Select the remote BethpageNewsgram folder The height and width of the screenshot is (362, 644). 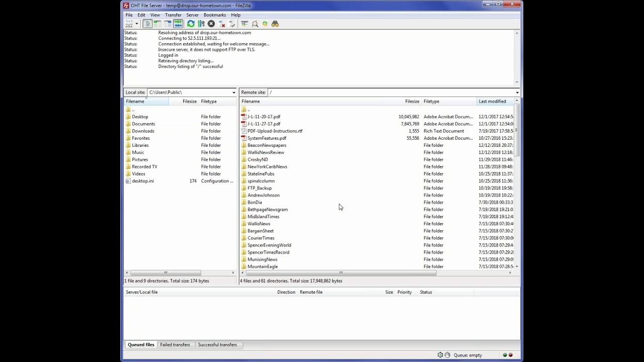tap(268, 210)
